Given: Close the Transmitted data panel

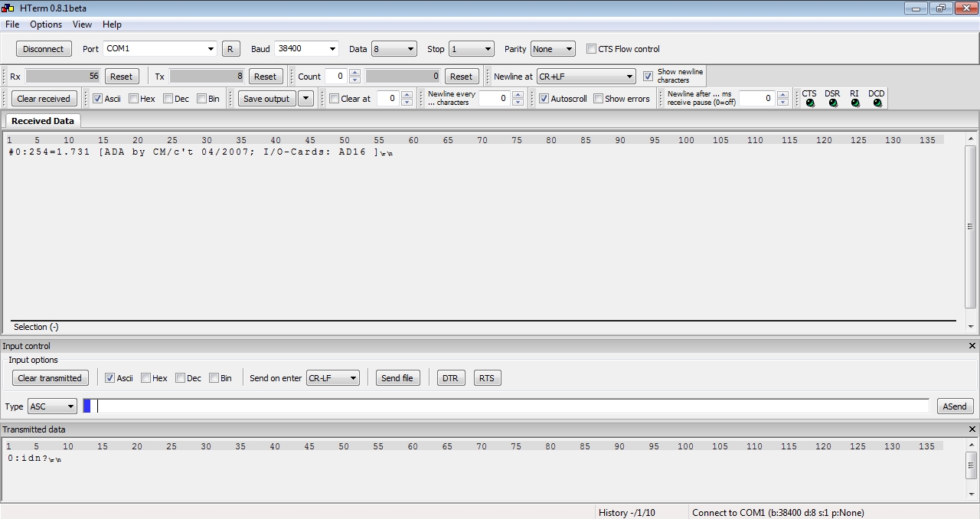Looking at the screenshot, I should [x=972, y=429].
